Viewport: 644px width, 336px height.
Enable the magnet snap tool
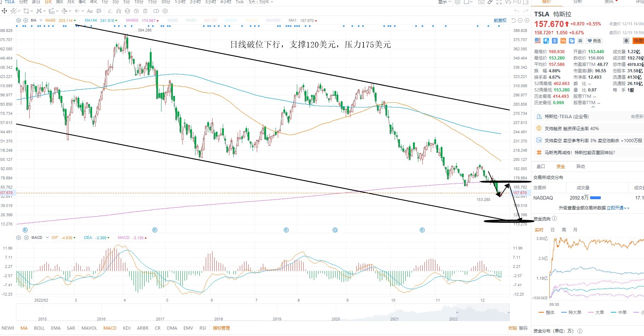[118, 11]
